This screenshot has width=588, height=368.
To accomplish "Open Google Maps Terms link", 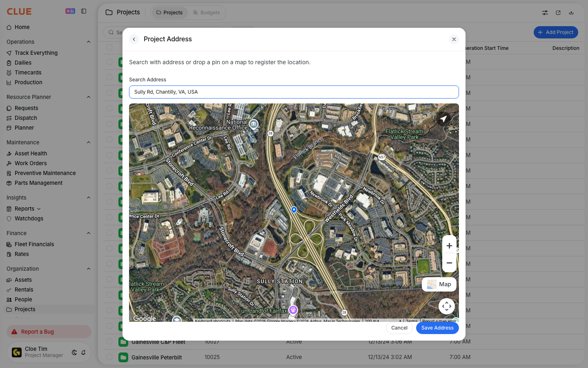I will pyautogui.click(x=412, y=321).
